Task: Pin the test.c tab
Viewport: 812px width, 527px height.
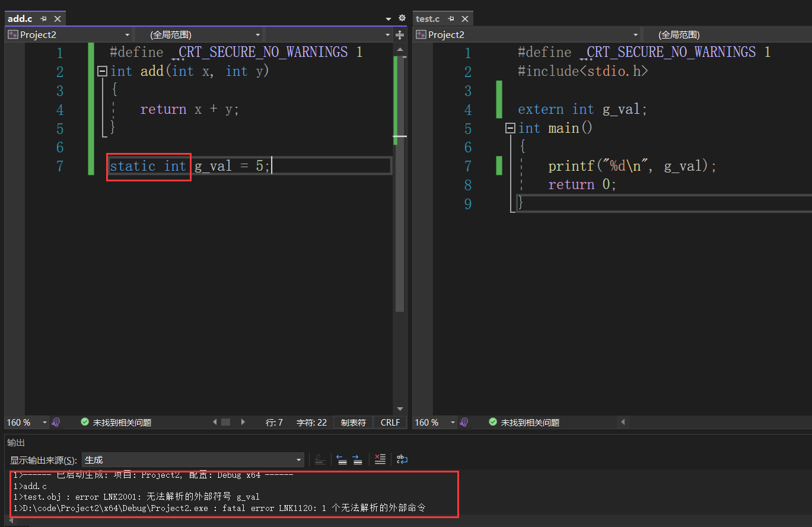Action: pos(451,19)
